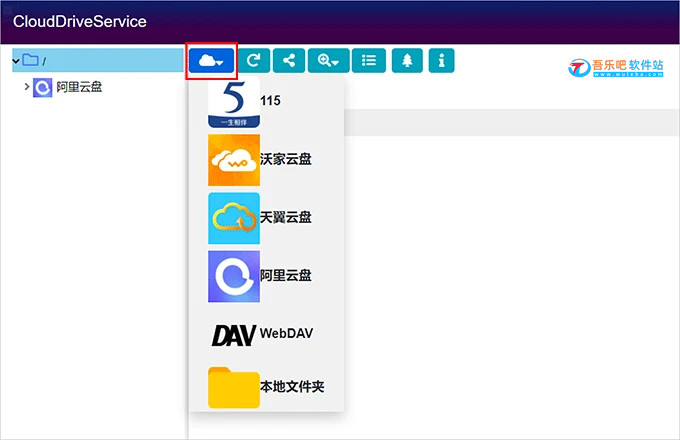Image resolution: width=680 pixels, height=440 pixels.
Task: Click the CloudDriveService header title
Action: (80, 22)
